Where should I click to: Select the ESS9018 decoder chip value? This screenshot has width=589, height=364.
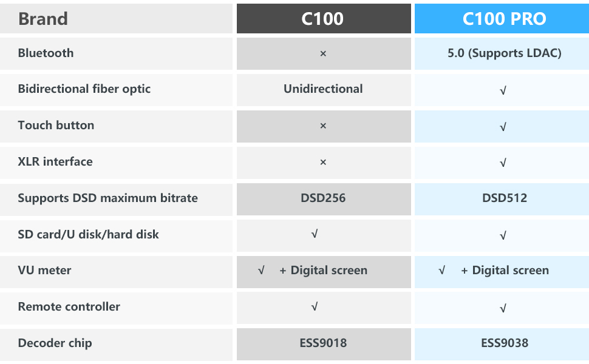[x=323, y=343]
